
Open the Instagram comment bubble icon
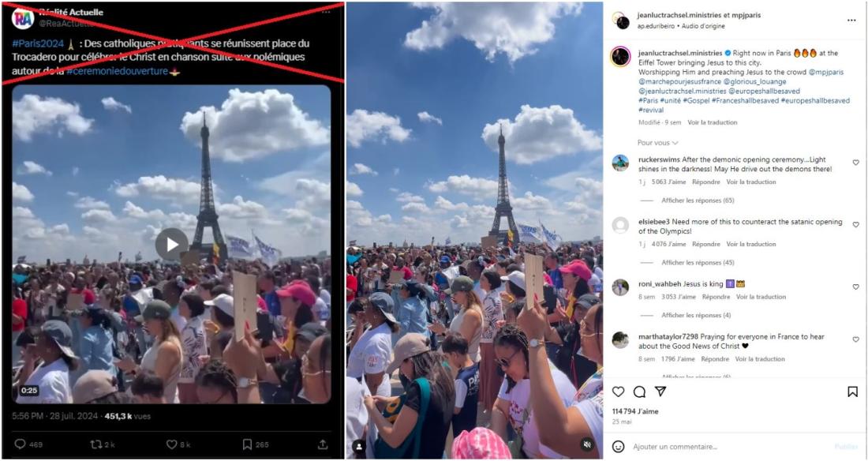639,392
